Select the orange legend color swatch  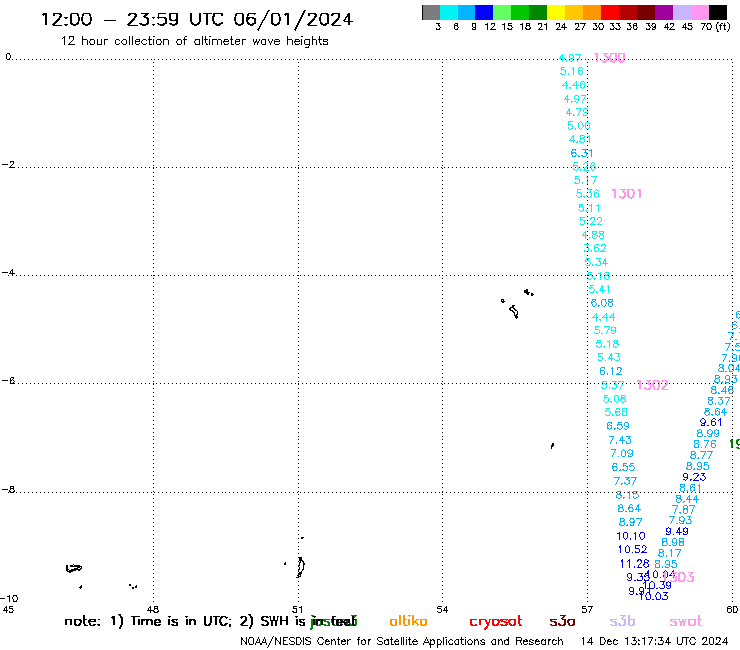(x=592, y=12)
